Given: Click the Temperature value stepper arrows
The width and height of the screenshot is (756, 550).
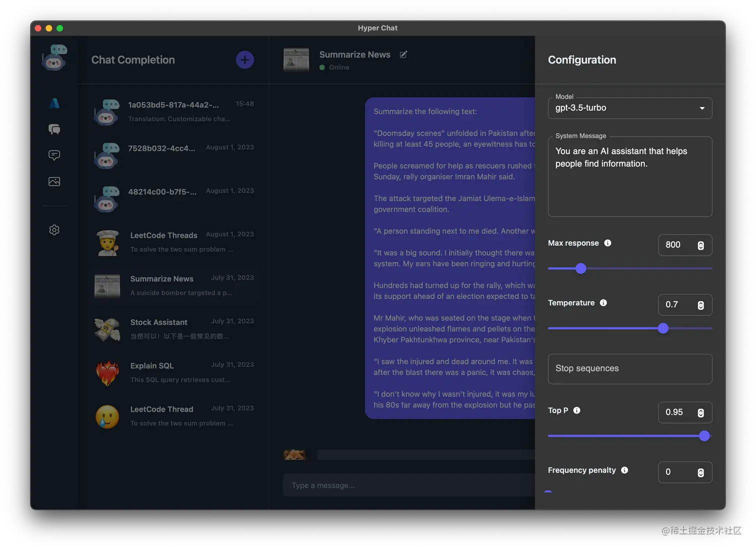Looking at the screenshot, I should (x=700, y=305).
